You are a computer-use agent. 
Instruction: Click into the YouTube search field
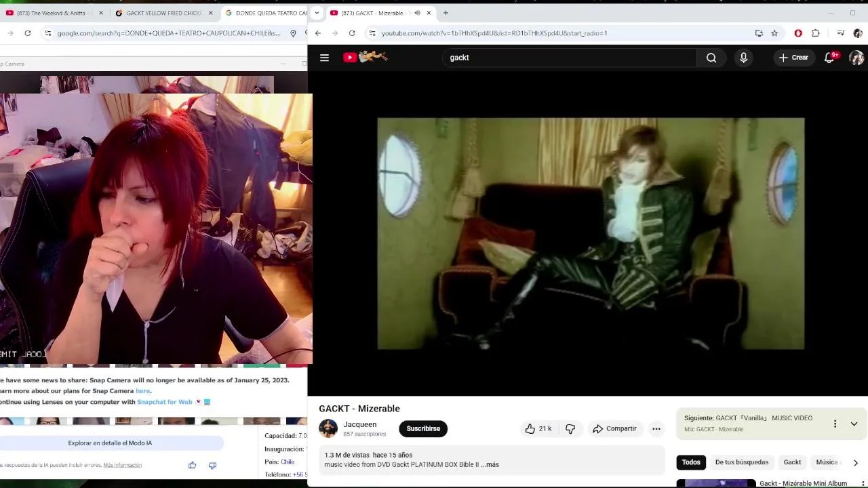(570, 58)
